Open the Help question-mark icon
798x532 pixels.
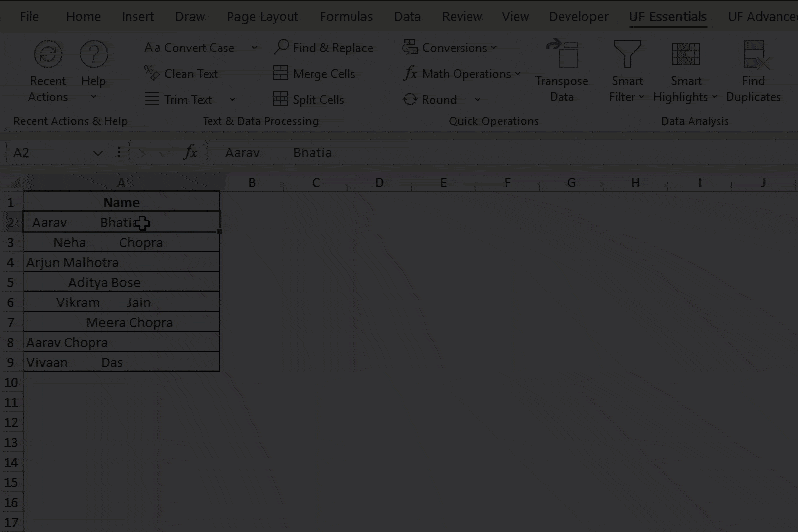point(94,54)
